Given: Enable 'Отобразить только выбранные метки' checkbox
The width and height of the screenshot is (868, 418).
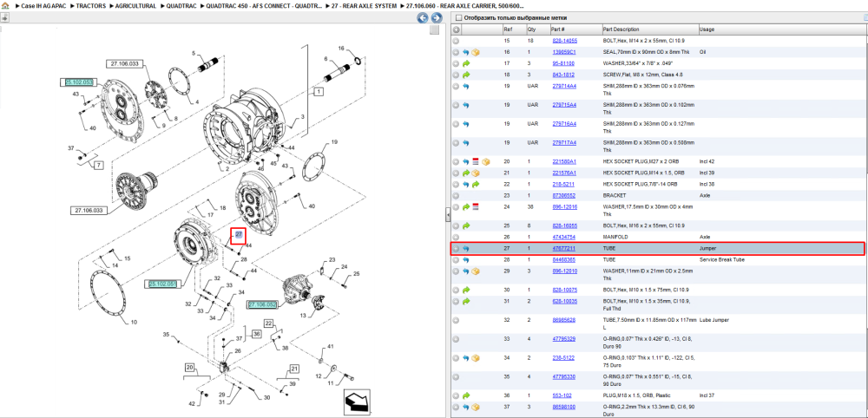Looking at the screenshot, I should click(x=457, y=18).
